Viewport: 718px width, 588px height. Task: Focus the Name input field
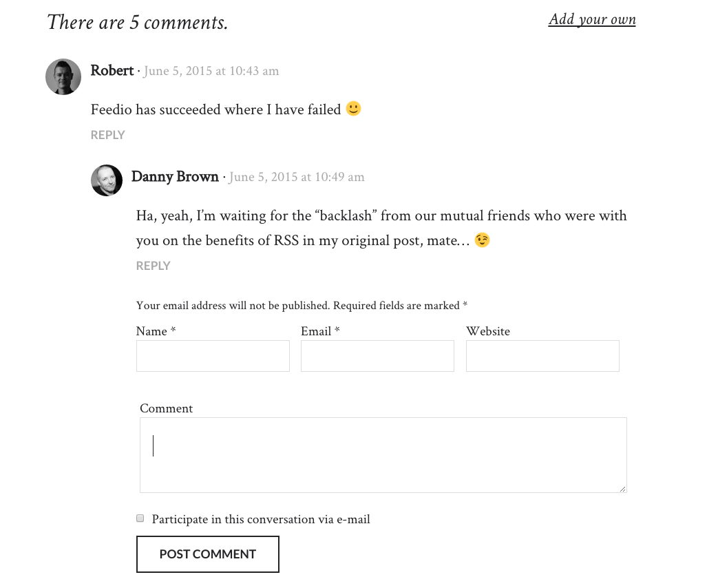pos(213,356)
